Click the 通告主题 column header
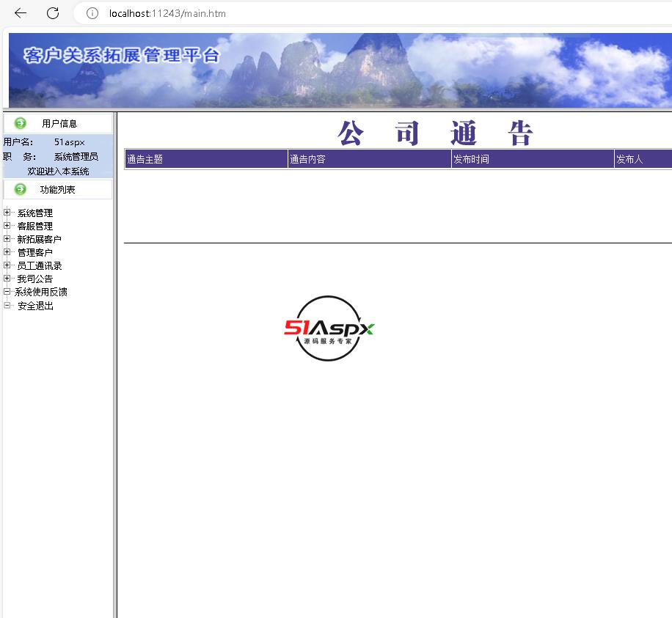Screen dimensions: 672x618 click(x=206, y=159)
